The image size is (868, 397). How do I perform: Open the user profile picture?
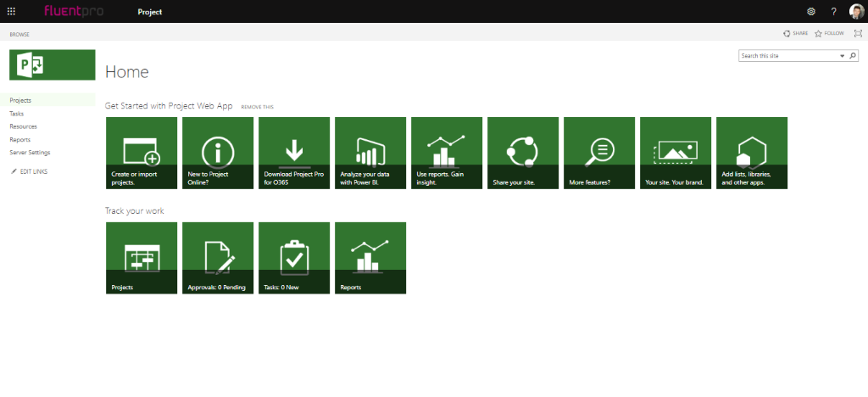pos(856,11)
